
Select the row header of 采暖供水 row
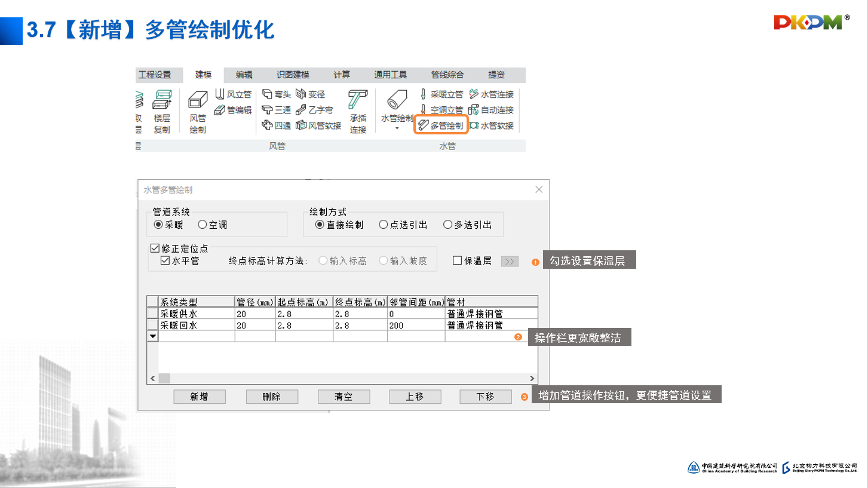click(x=153, y=314)
